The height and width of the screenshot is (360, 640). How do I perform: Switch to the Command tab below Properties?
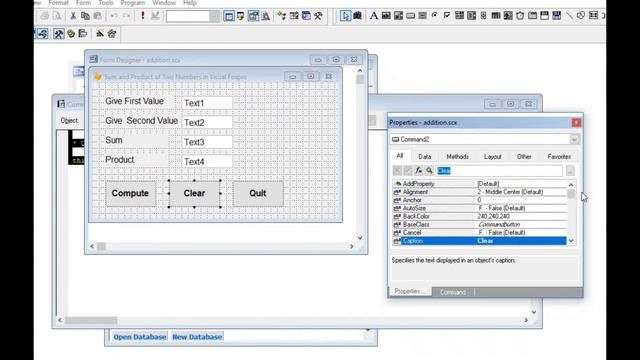point(453,292)
